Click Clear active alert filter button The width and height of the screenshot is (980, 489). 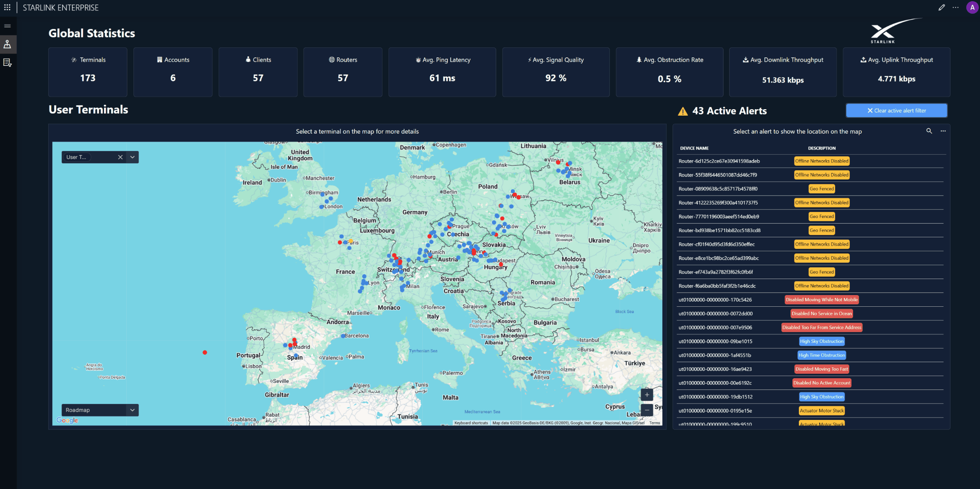click(x=896, y=110)
